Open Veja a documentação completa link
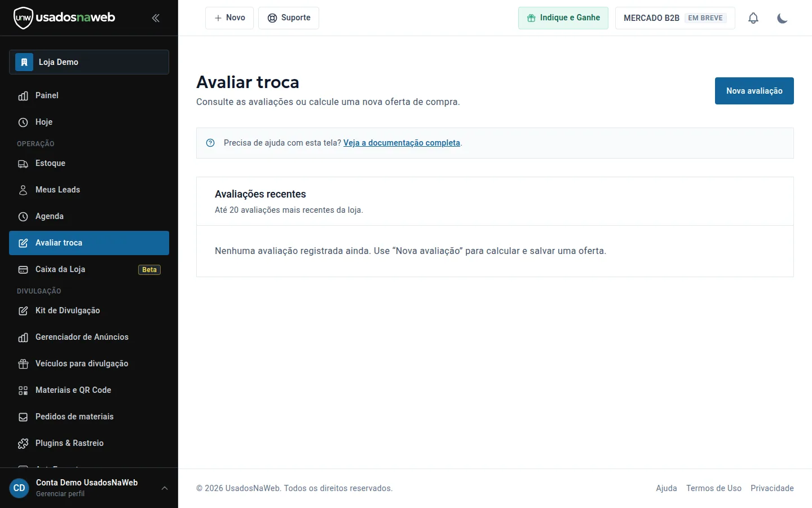 point(401,143)
